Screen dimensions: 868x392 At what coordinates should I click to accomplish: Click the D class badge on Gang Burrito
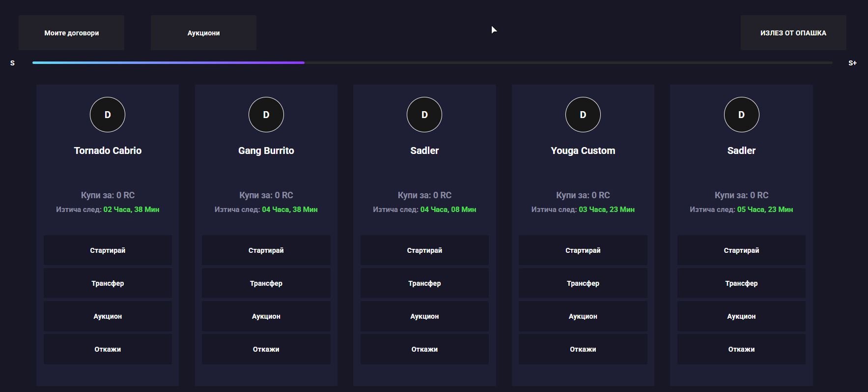[x=266, y=115]
